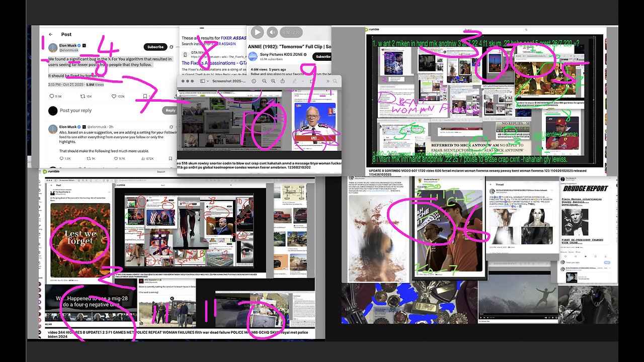Play the video in the nested Rumble screenshot
This screenshot has height=362, width=644.
(180, 253)
